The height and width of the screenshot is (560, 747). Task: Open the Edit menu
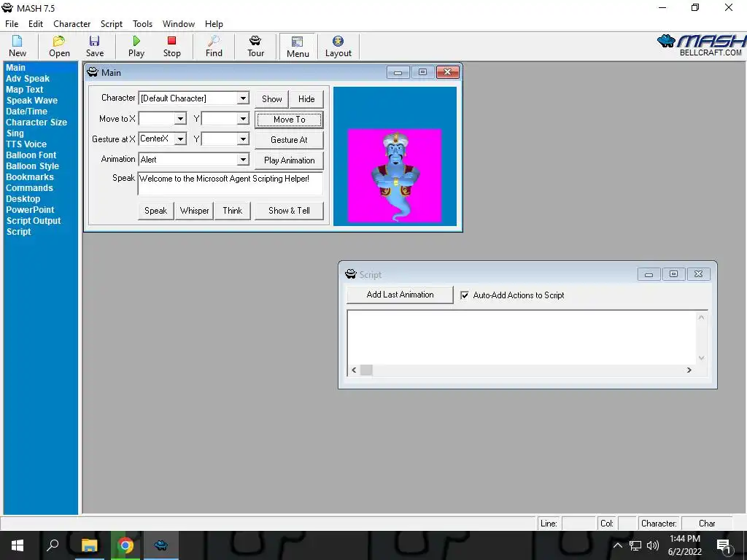coord(36,24)
